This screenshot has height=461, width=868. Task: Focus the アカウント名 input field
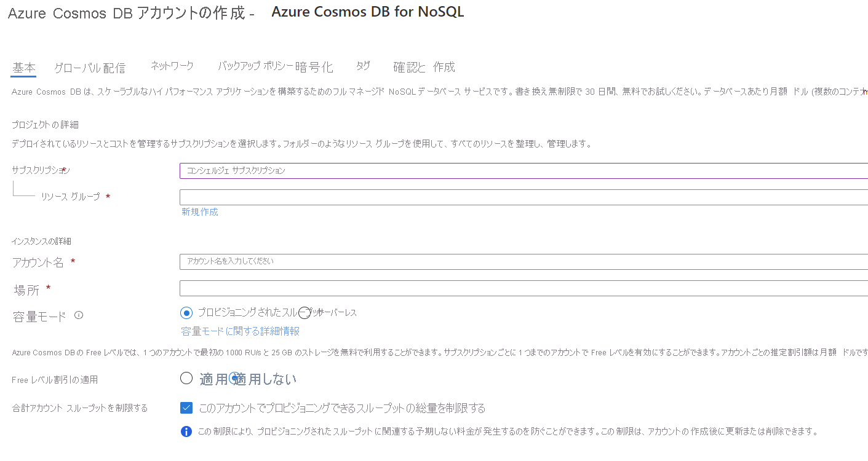[x=524, y=261]
